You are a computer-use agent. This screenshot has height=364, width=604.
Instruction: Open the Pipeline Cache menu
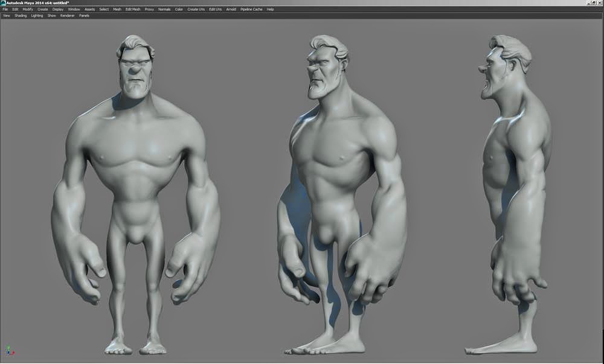(251, 9)
